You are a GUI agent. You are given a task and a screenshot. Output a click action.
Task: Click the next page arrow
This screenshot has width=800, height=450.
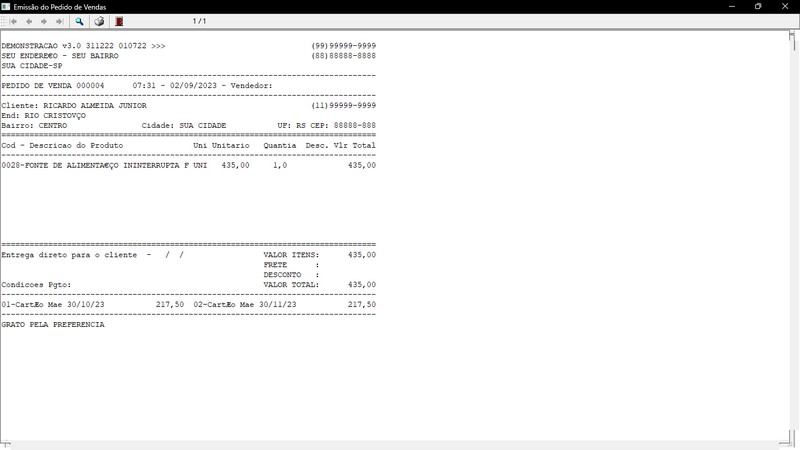click(44, 21)
